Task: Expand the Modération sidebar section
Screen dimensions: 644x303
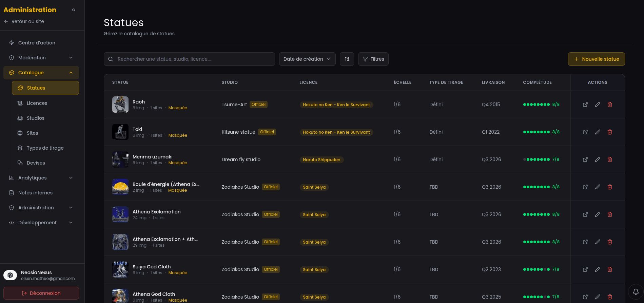Action: 41,58
